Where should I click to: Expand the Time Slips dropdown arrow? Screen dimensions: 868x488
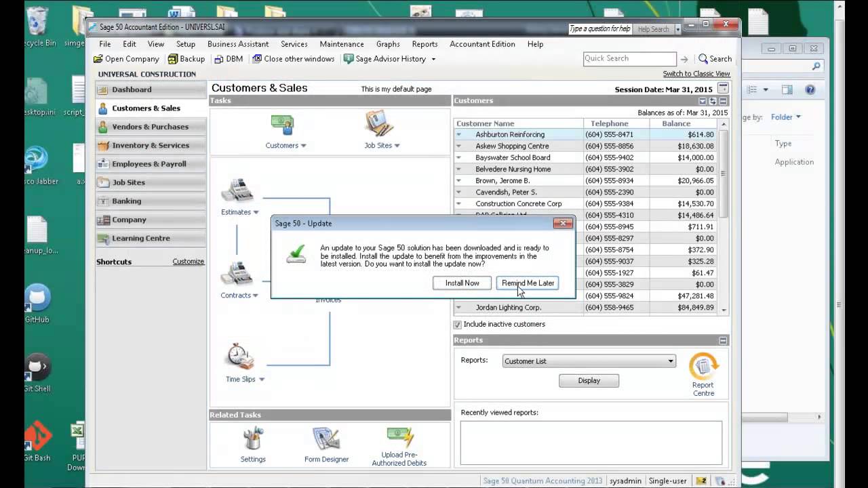pyautogui.click(x=262, y=380)
